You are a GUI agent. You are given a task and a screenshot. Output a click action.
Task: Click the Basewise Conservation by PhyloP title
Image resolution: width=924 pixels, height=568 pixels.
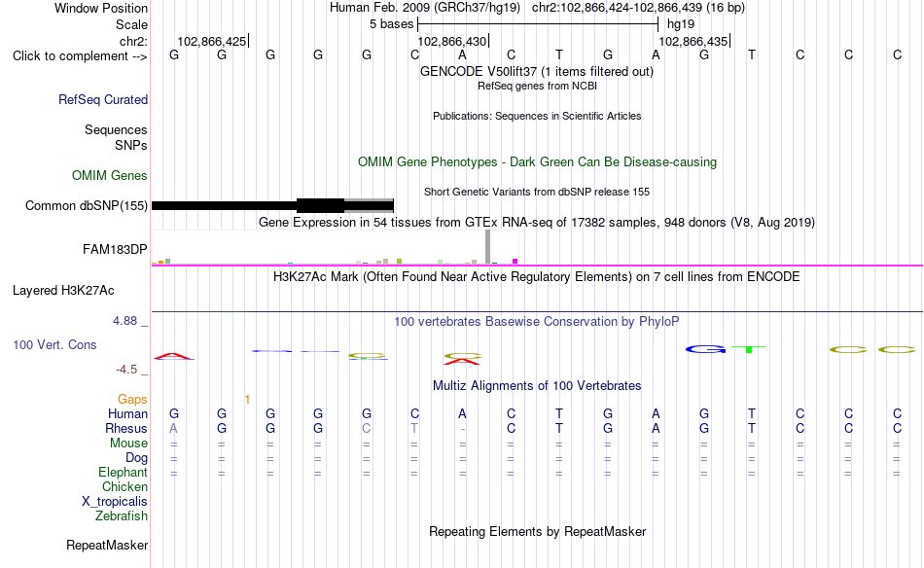pyautogui.click(x=537, y=321)
